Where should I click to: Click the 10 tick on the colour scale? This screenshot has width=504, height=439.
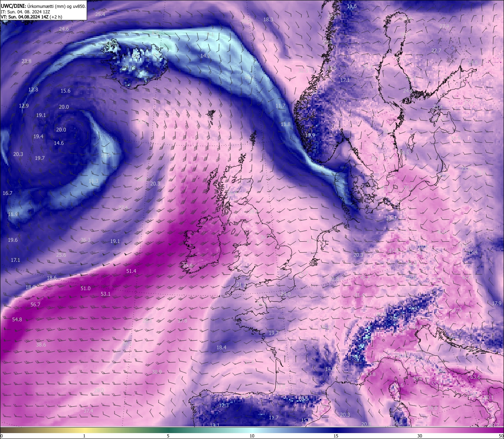pyautogui.click(x=252, y=436)
